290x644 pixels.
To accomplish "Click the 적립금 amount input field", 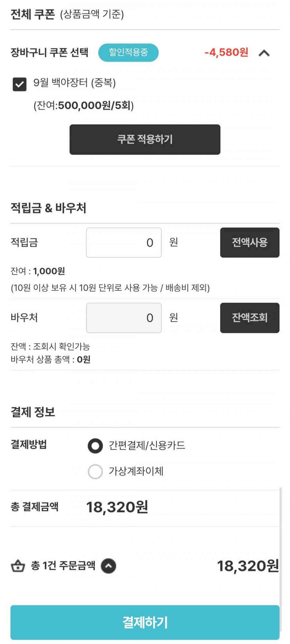I will click(124, 242).
